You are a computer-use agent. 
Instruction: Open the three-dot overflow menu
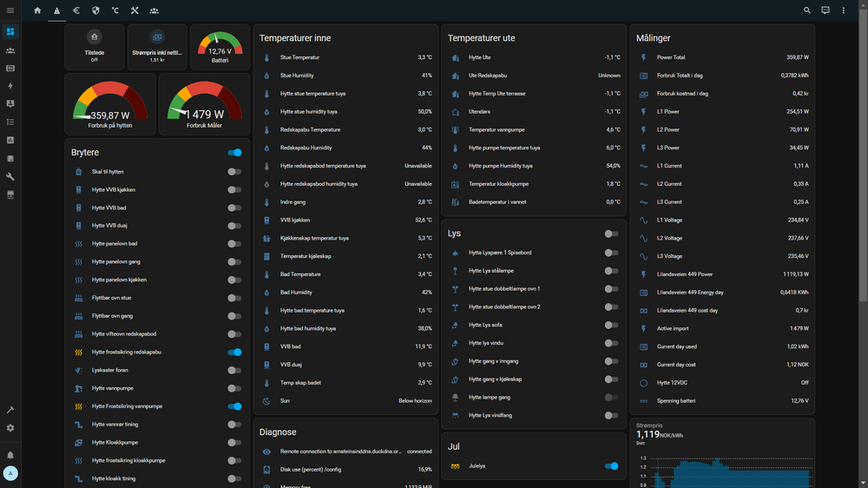pyautogui.click(x=843, y=10)
